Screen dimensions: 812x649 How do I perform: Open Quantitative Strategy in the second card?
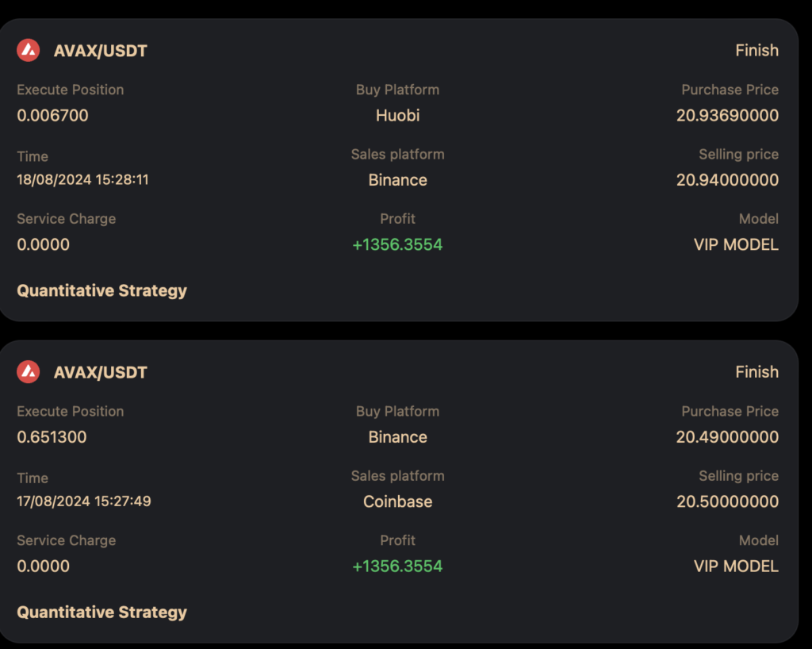click(102, 613)
